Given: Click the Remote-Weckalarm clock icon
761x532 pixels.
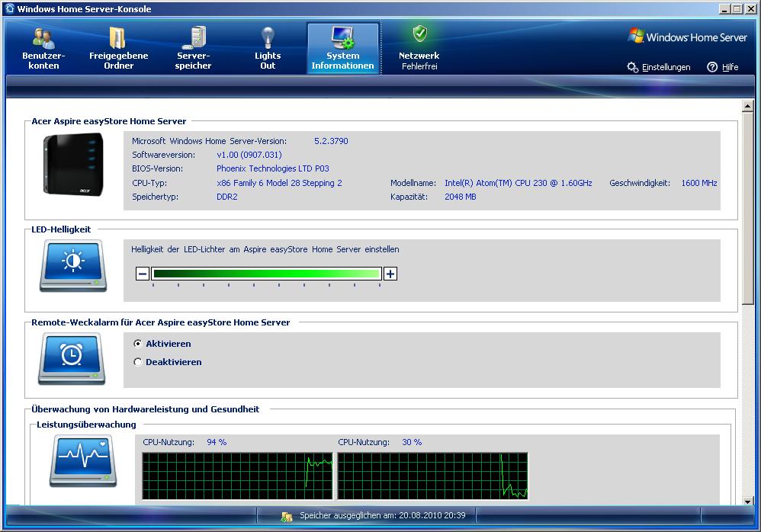Looking at the screenshot, I should (x=72, y=358).
